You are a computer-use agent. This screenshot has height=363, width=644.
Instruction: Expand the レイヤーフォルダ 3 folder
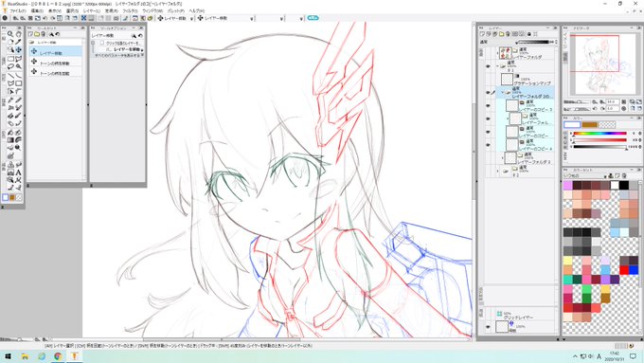[503, 157]
